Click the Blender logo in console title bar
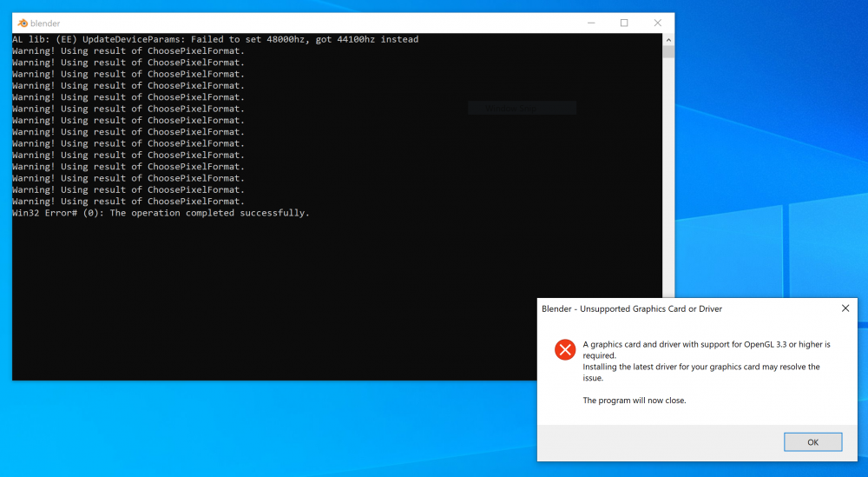Image resolution: width=868 pixels, height=477 pixels. tap(23, 23)
